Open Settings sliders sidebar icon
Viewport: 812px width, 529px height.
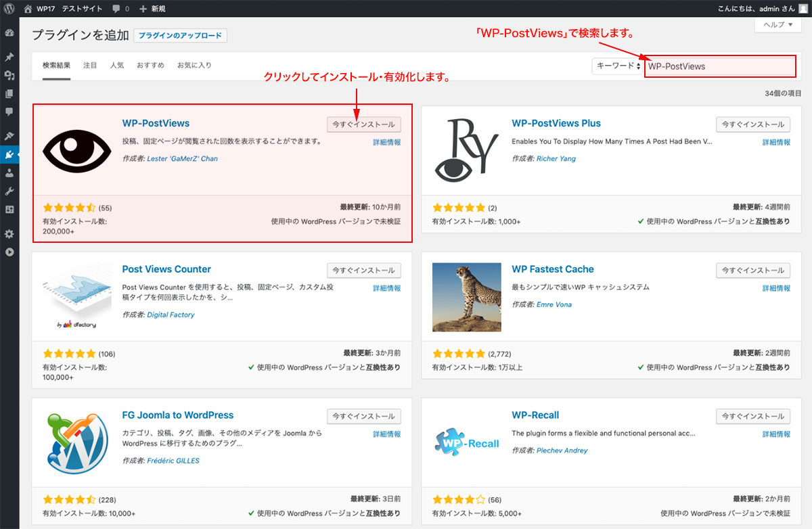[x=9, y=210]
